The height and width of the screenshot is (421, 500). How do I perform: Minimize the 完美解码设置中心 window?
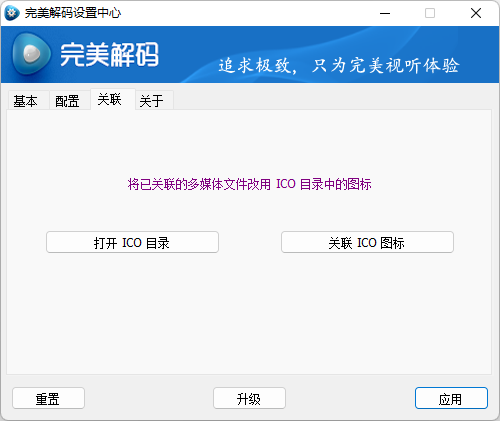coord(385,13)
